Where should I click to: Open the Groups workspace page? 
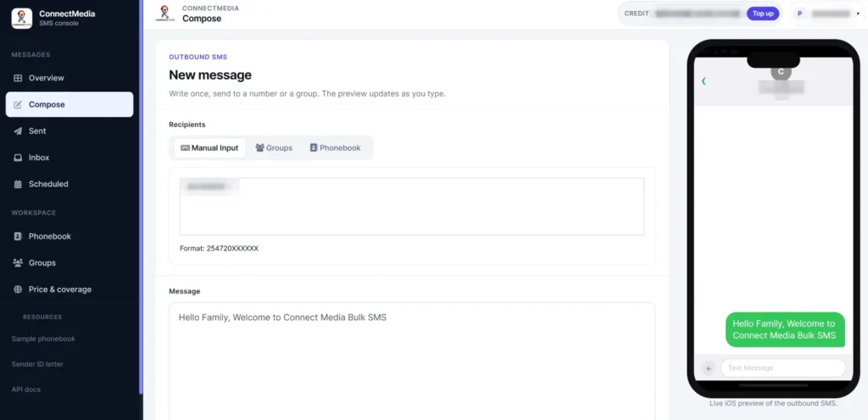(70, 262)
